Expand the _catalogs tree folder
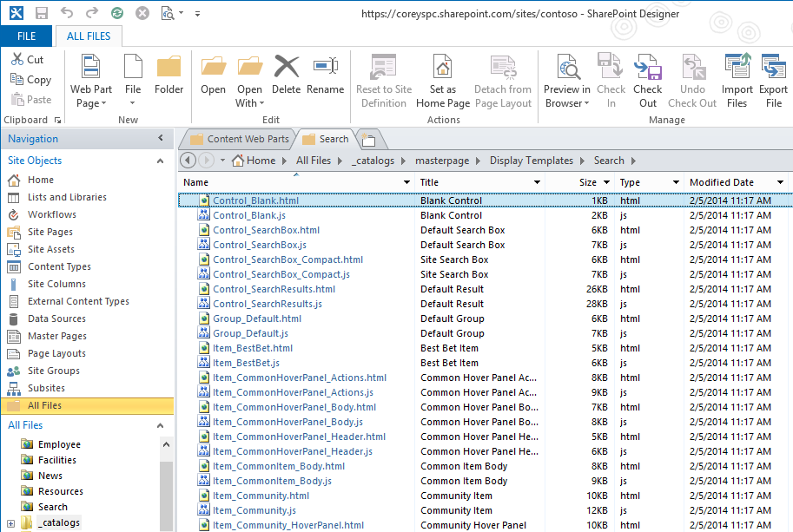Image resolution: width=793 pixels, height=532 pixels. click(x=10, y=523)
